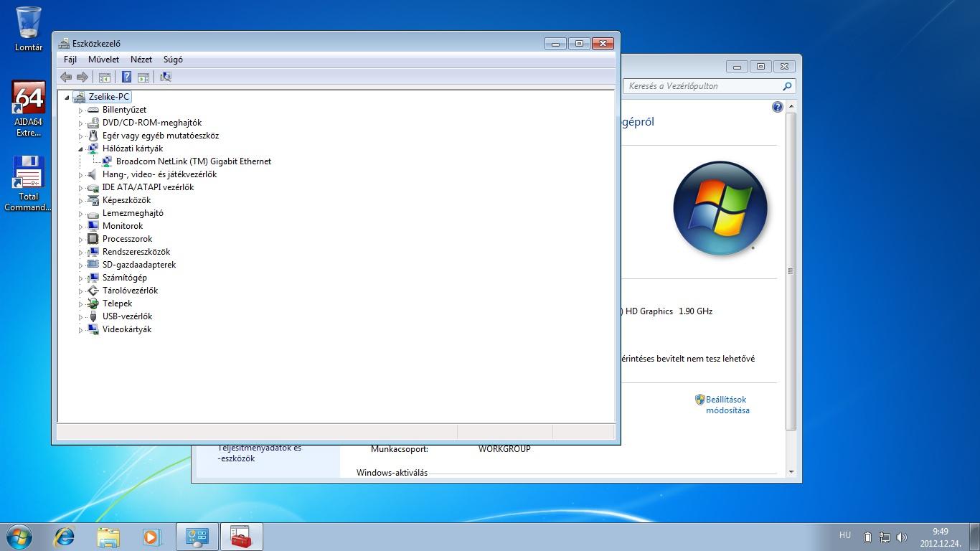The height and width of the screenshot is (551, 980).
Task: Select the Monitorok display icon
Action: click(x=93, y=226)
